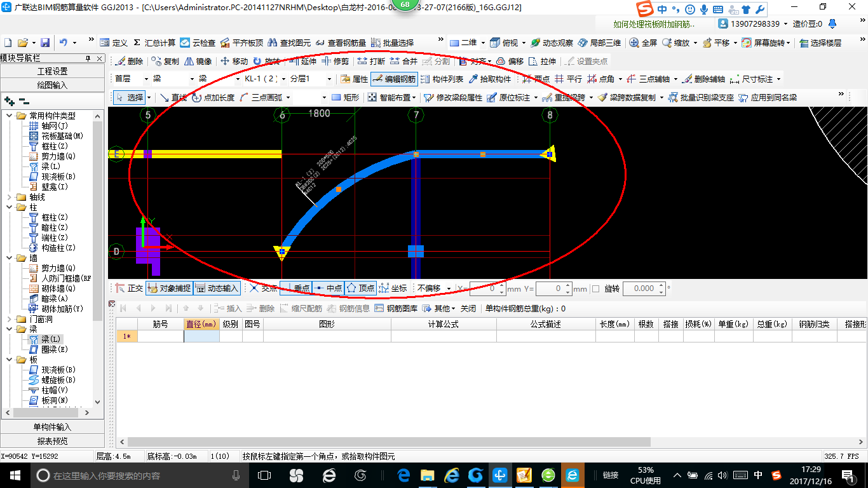Toggle 编辑钢筋 edit rebar panel
The height and width of the screenshot is (488, 868).
(x=393, y=79)
